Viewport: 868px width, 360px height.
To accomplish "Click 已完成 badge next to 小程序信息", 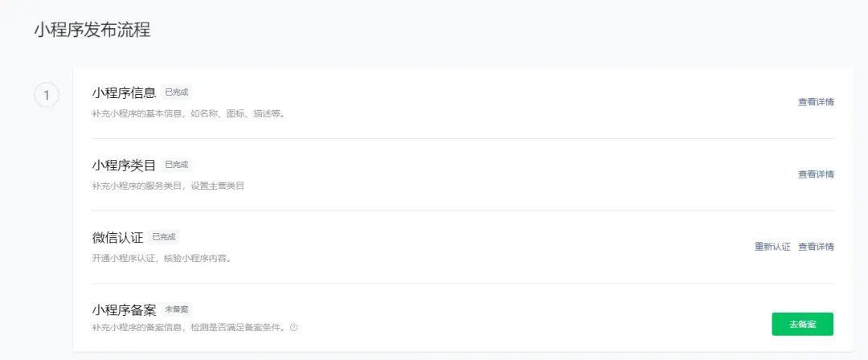I will pos(177,92).
